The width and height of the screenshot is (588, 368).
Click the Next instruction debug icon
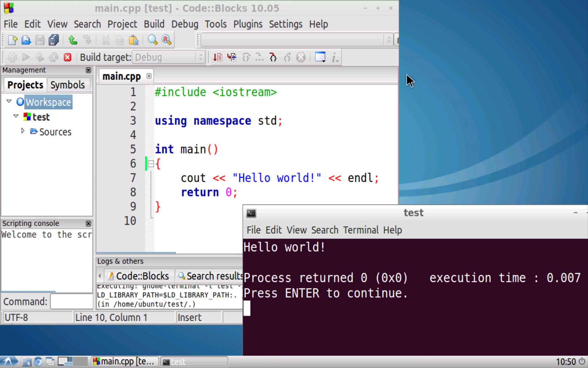(x=259, y=57)
